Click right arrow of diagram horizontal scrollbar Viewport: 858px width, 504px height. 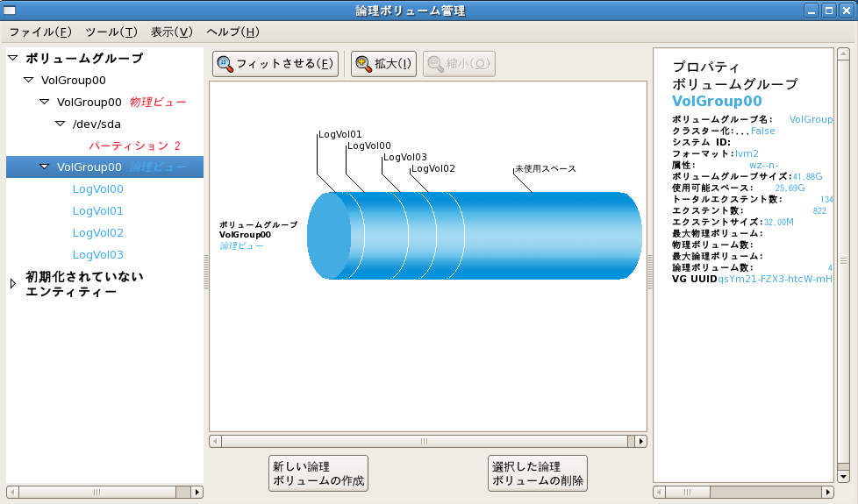tap(640, 442)
